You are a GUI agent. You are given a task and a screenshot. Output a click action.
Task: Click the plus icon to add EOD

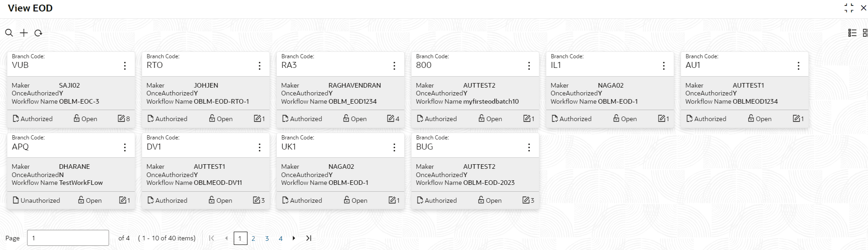(24, 33)
